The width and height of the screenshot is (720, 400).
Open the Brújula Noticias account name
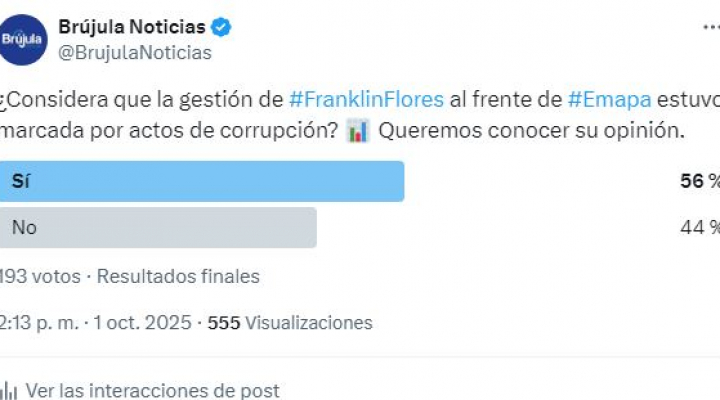[132, 27]
